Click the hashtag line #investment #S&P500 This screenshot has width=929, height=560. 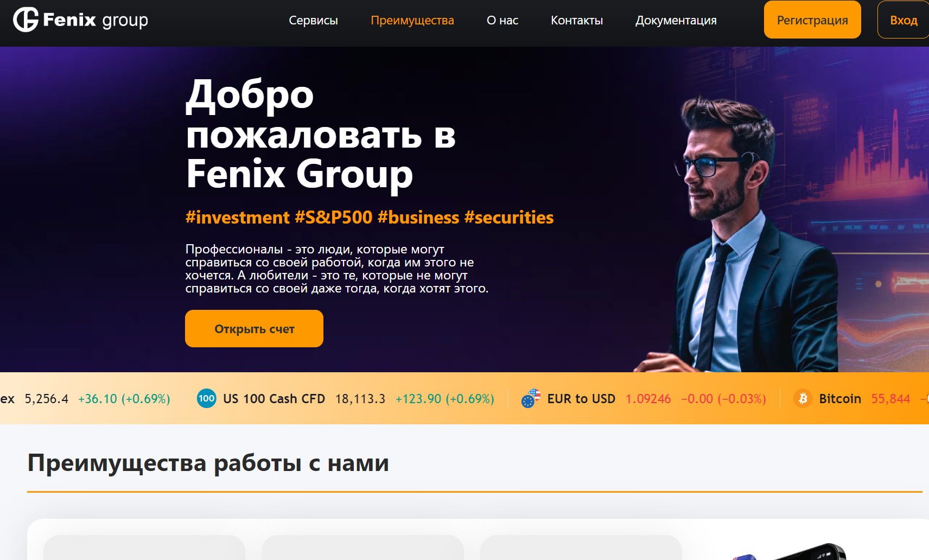coord(370,217)
